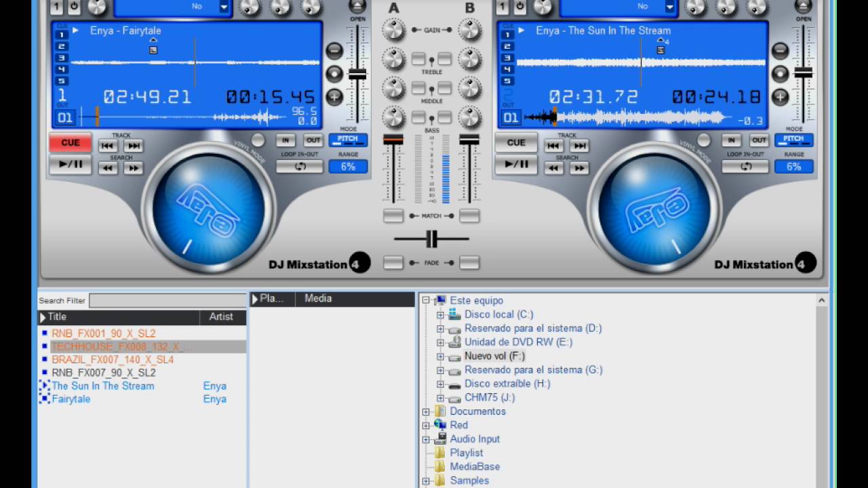The image size is (868, 488).
Task: Collapse the Este equipo tree node
Action: pos(426,300)
